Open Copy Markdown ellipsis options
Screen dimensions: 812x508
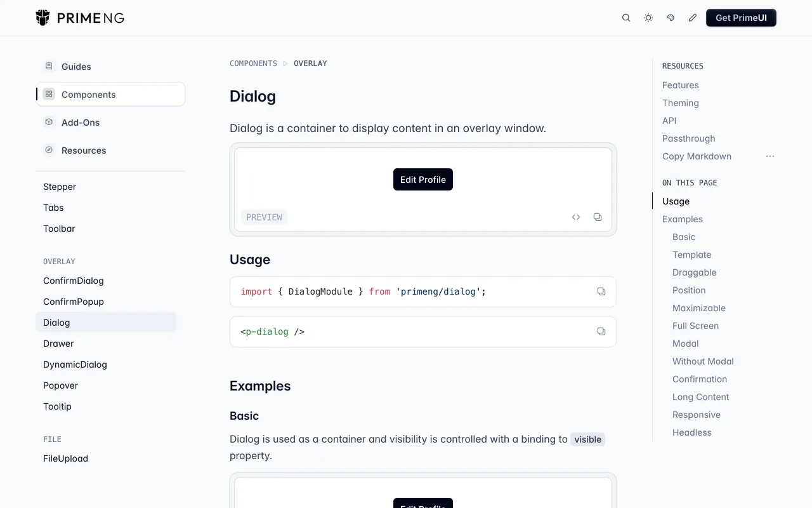pyautogui.click(x=770, y=156)
